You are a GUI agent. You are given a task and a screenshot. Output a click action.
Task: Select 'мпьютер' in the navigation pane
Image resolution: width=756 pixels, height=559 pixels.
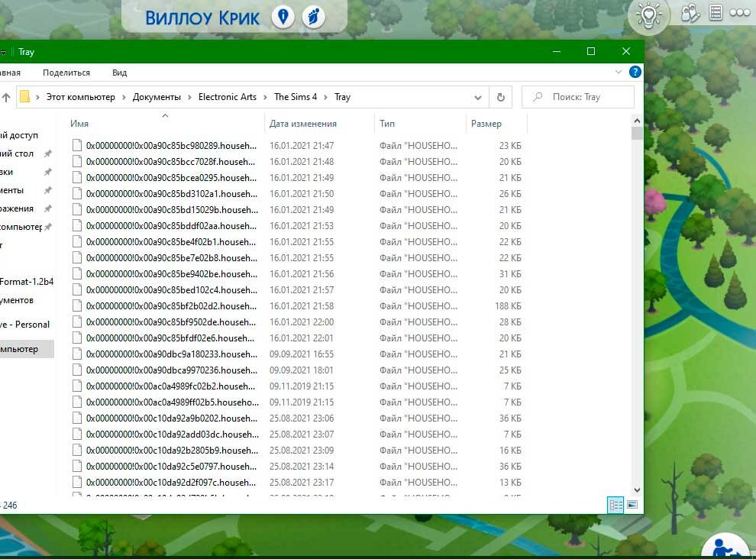pyautogui.click(x=27, y=349)
